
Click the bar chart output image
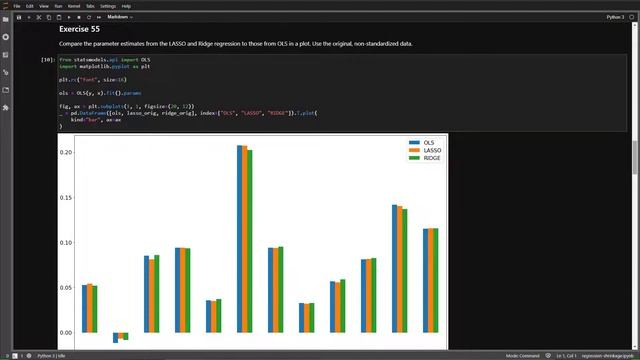click(253, 242)
